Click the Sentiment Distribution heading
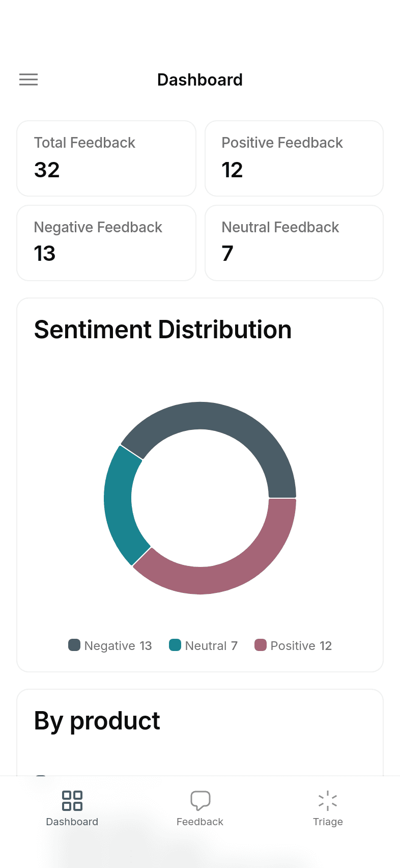 pyautogui.click(x=163, y=330)
